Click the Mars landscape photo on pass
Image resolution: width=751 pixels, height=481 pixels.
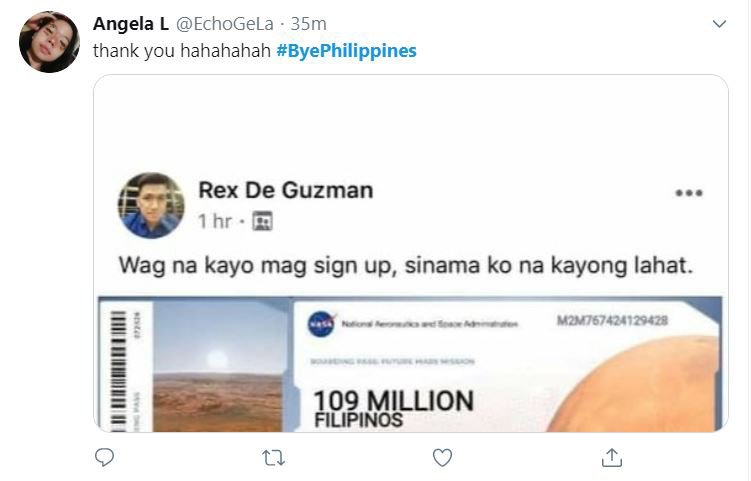(x=217, y=366)
